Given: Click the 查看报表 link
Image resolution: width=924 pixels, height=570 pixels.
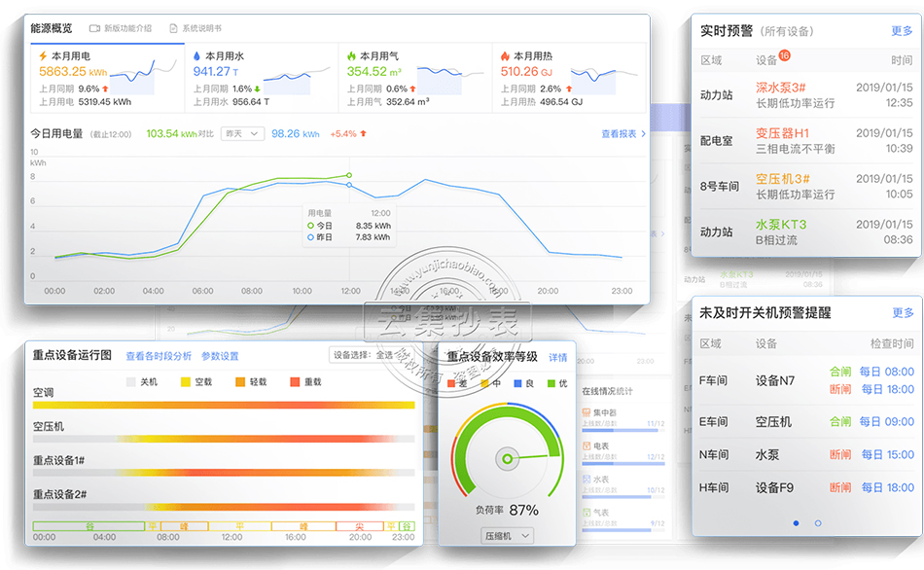Looking at the screenshot, I should pos(622,134).
